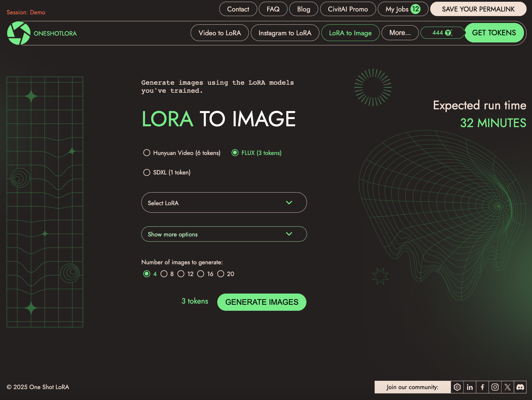The height and width of the screenshot is (400, 532).
Task: Open the Facebook icon in footer
Action: point(482,387)
